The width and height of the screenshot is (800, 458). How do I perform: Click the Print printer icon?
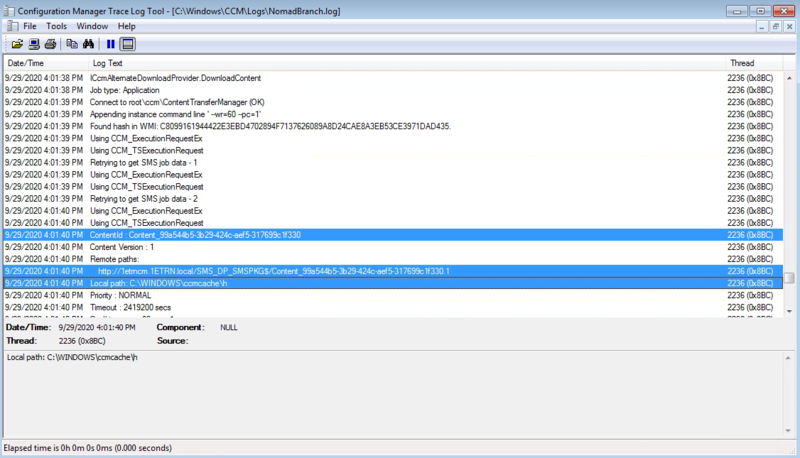tap(49, 44)
